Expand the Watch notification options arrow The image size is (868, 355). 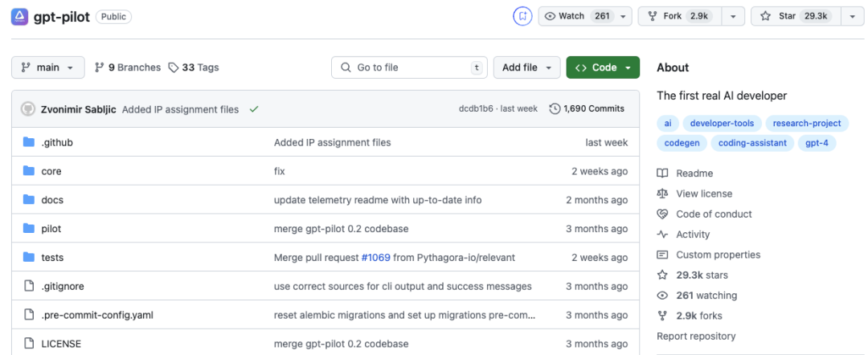[x=624, y=16]
